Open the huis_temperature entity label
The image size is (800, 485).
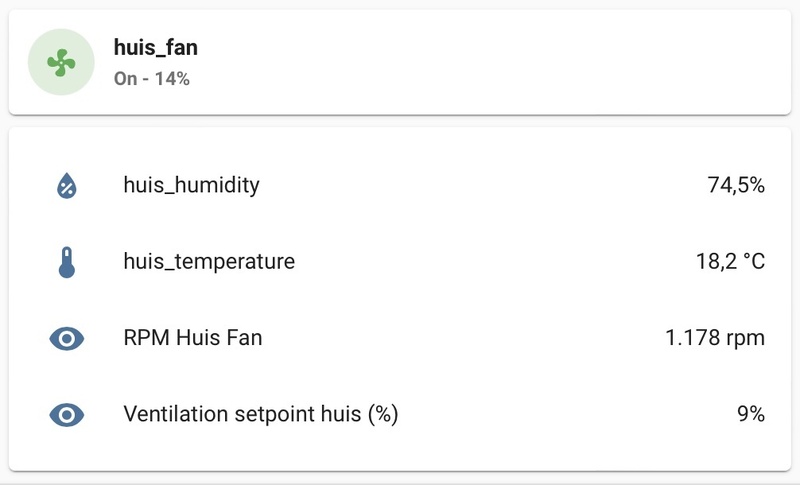tap(209, 262)
